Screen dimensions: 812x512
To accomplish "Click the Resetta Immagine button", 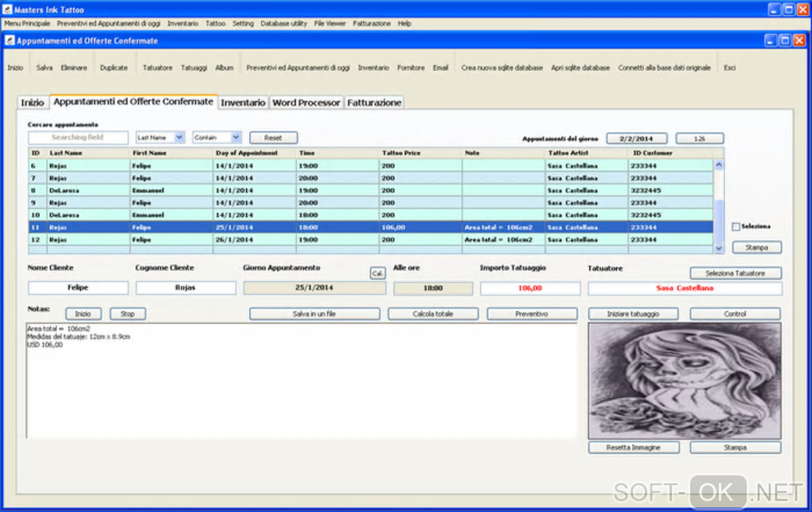I will (634, 448).
